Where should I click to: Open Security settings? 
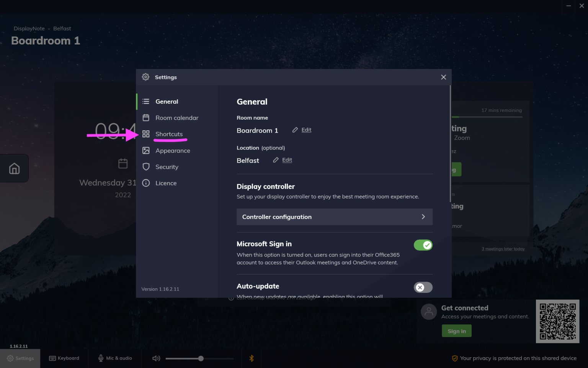tap(167, 167)
